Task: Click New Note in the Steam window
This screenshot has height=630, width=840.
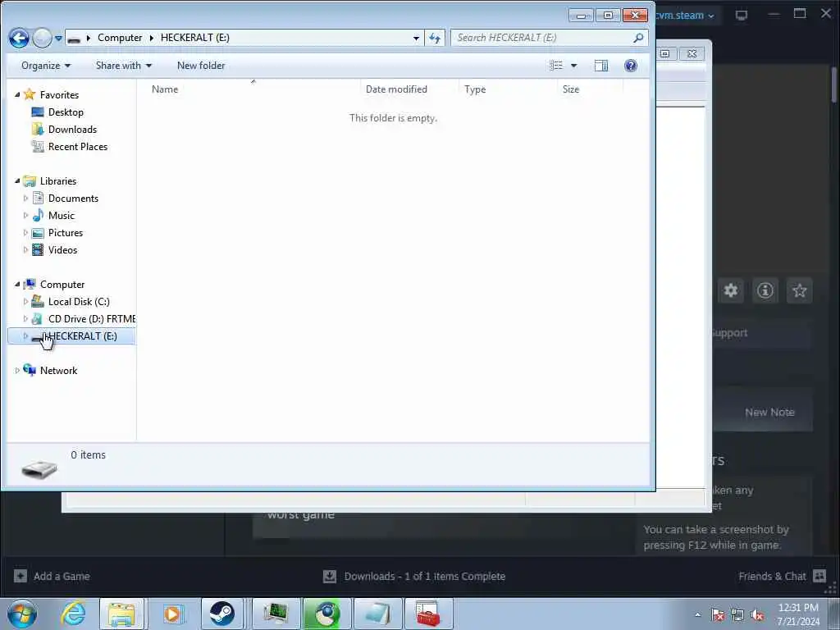Action: (x=769, y=412)
